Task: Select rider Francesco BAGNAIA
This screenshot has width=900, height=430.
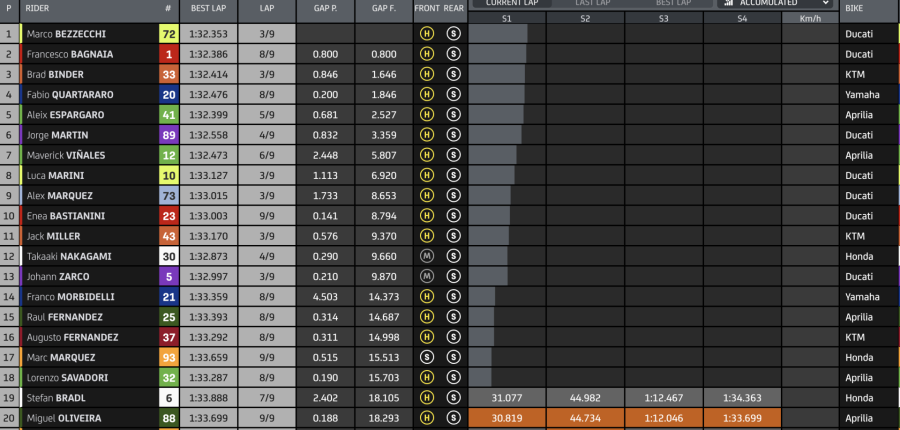Action: point(70,54)
